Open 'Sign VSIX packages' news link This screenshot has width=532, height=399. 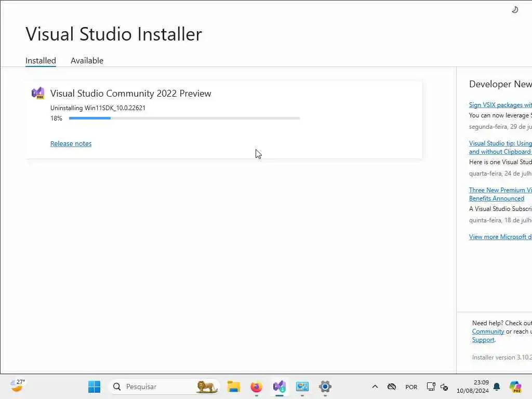[x=500, y=105]
